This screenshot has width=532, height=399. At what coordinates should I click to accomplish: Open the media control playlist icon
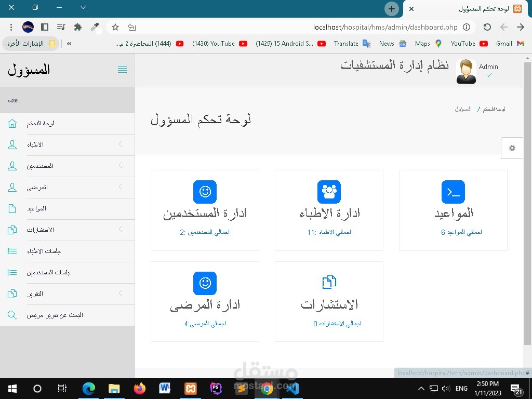coord(61,27)
